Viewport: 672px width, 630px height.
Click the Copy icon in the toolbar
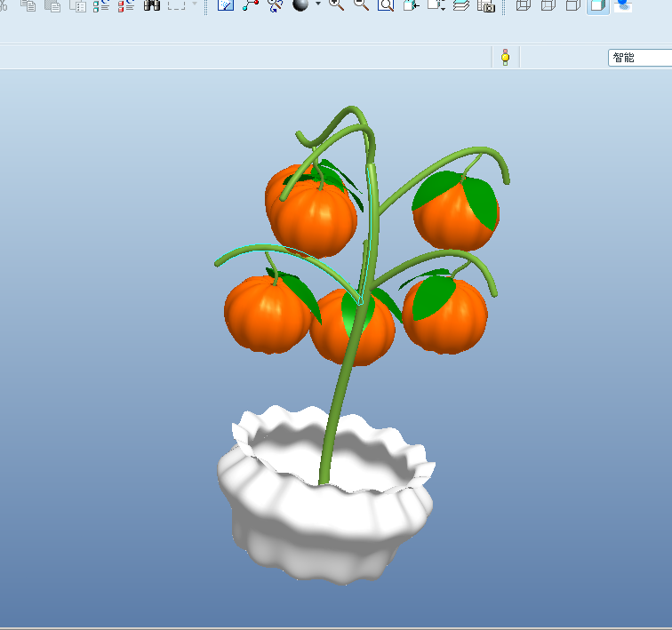[28, 5]
